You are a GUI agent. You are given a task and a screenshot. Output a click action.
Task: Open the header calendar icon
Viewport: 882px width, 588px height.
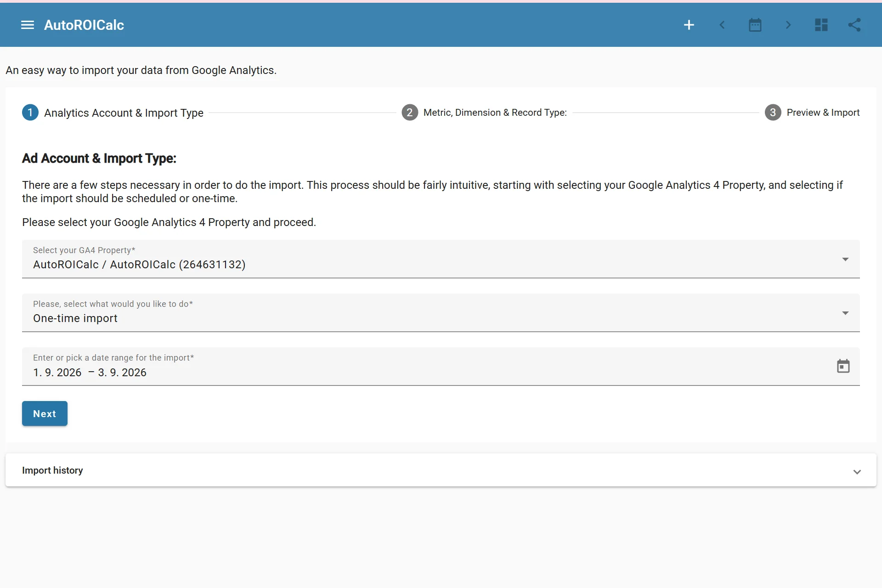point(755,25)
